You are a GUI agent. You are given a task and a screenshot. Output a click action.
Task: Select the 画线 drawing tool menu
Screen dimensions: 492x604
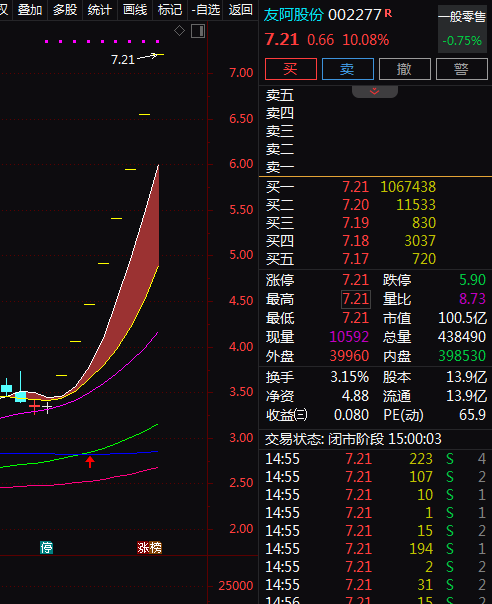pyautogui.click(x=135, y=10)
